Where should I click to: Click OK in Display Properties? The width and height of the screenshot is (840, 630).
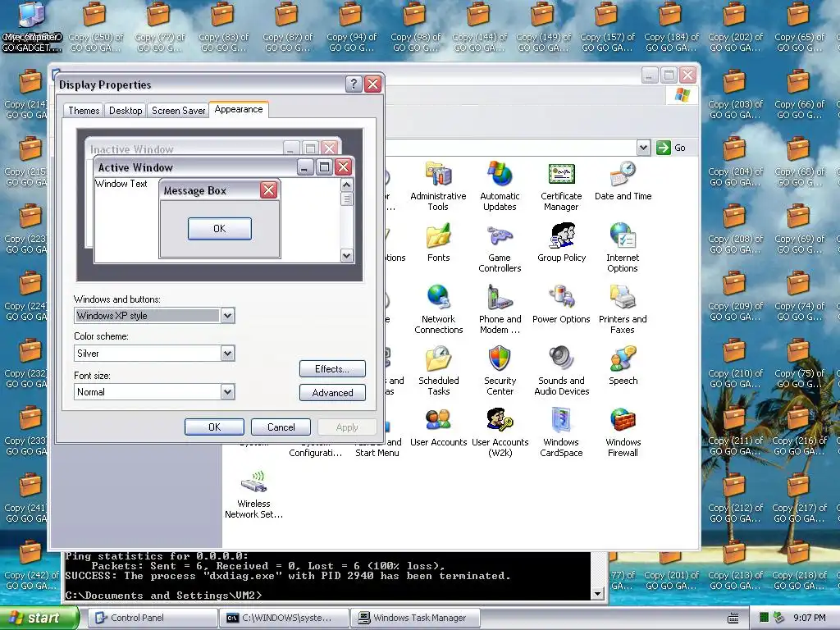214,427
